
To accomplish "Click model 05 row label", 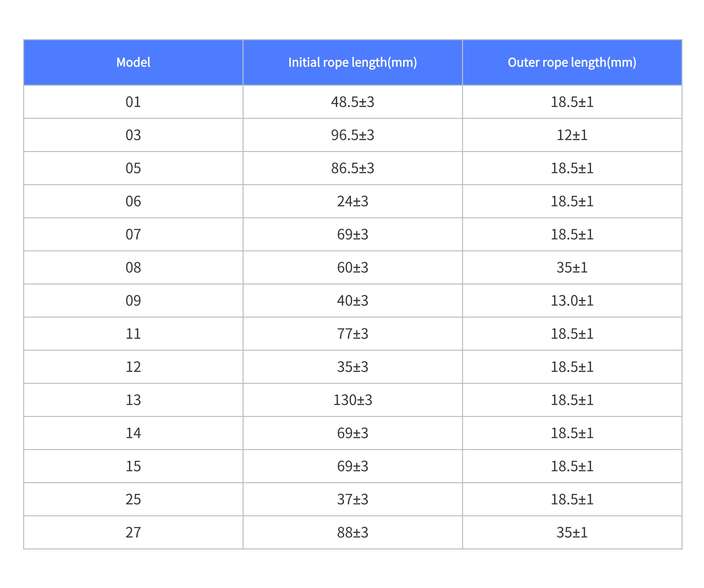I will pyautogui.click(x=133, y=168).
